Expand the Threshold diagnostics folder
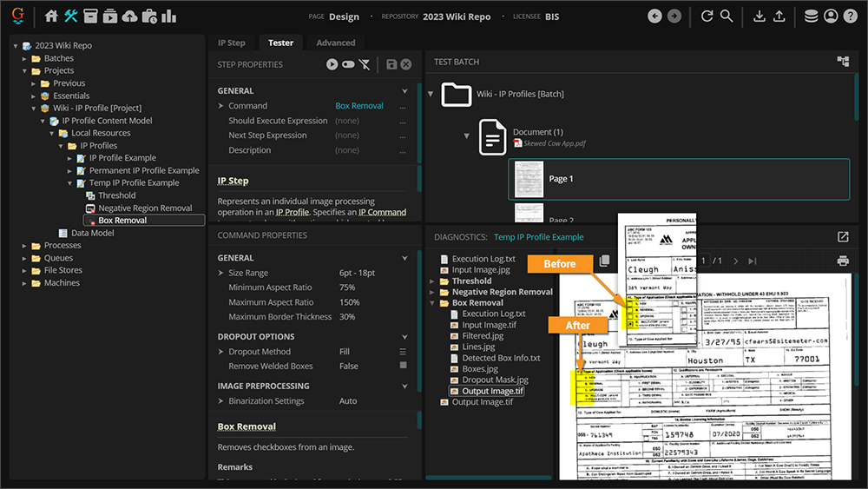The width and height of the screenshot is (868, 489). click(431, 281)
